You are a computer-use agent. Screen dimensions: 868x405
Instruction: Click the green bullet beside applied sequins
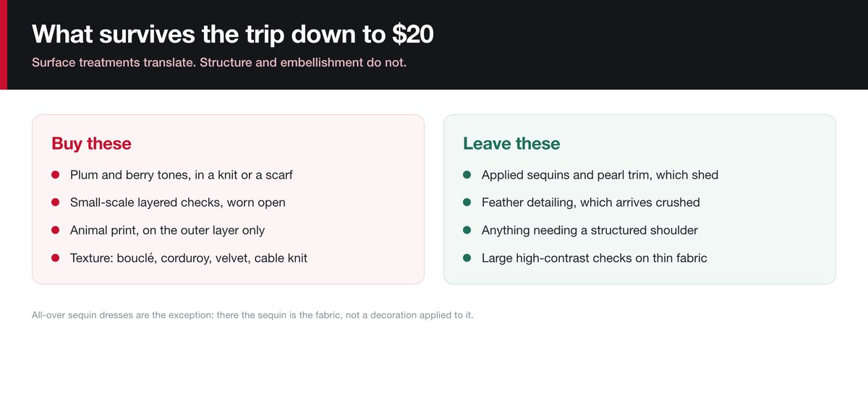[467, 175]
